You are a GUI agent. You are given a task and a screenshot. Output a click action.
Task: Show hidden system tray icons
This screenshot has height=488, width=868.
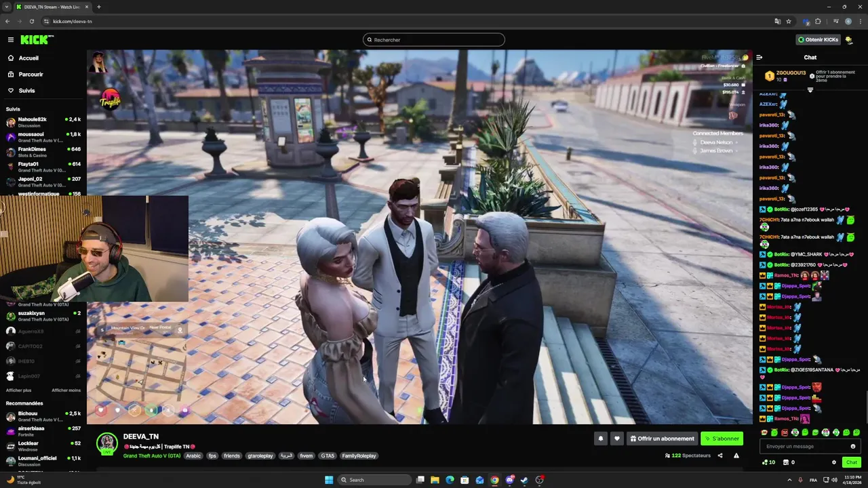coord(789,480)
